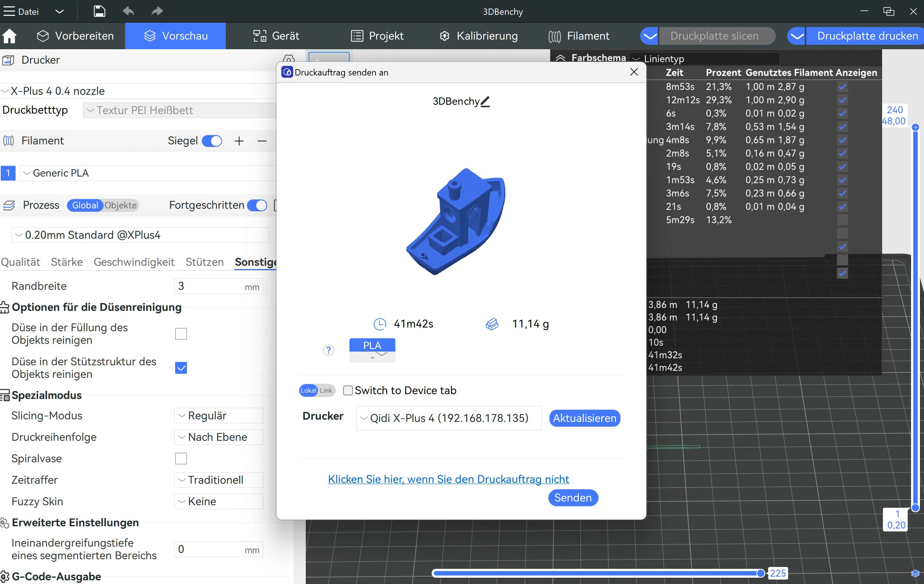Image resolution: width=924 pixels, height=584 pixels.
Task: Click the Ineinandergreifungstiefe input field
Action: tap(219, 550)
